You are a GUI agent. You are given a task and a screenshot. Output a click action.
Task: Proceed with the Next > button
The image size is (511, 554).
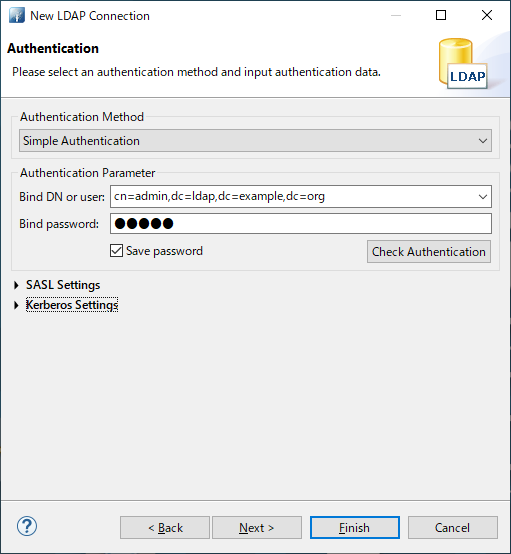click(257, 528)
